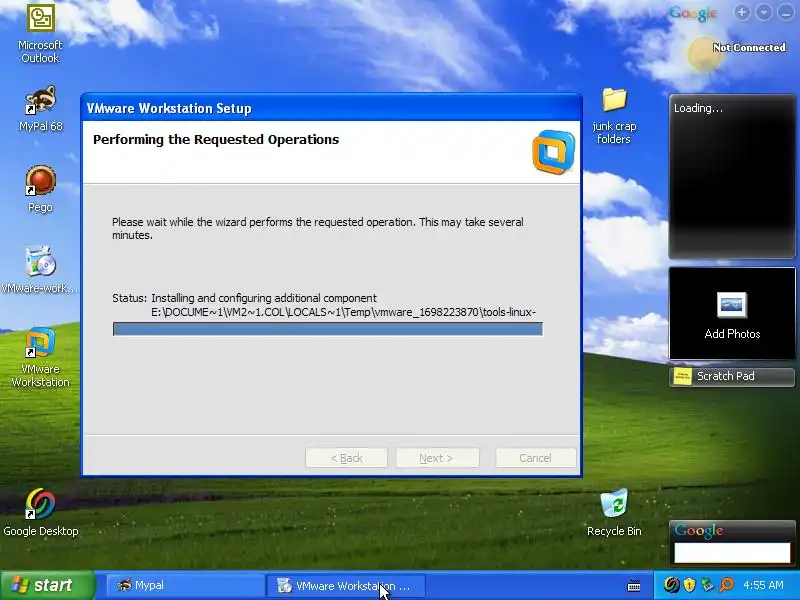Click the temp path tools-linux text line

tap(343, 312)
